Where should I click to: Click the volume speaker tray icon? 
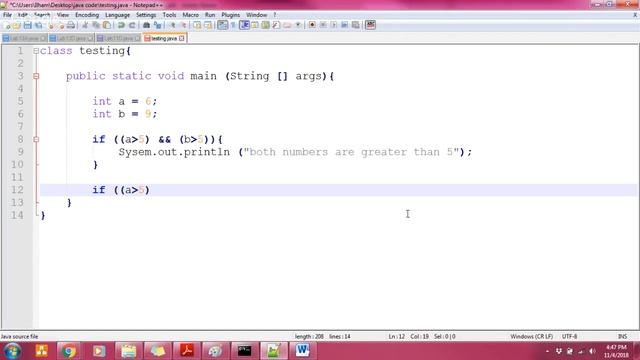pyautogui.click(x=592, y=351)
